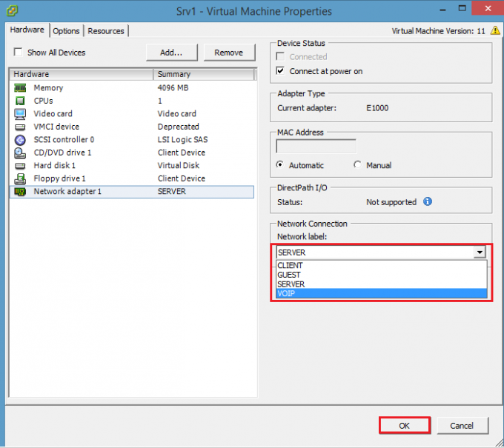The image size is (504, 448).
Task: Select the Floppy drive 1 icon
Action: [20, 178]
